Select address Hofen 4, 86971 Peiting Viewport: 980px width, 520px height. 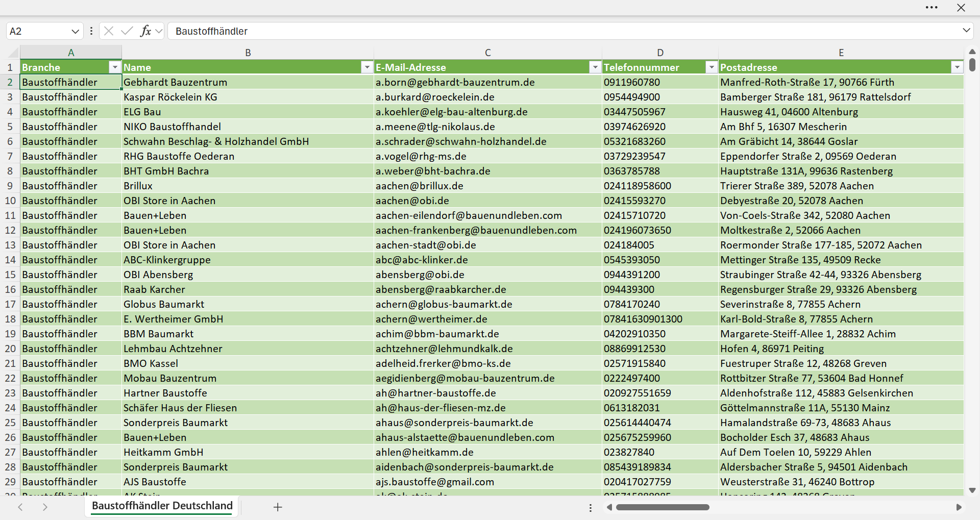841,349
